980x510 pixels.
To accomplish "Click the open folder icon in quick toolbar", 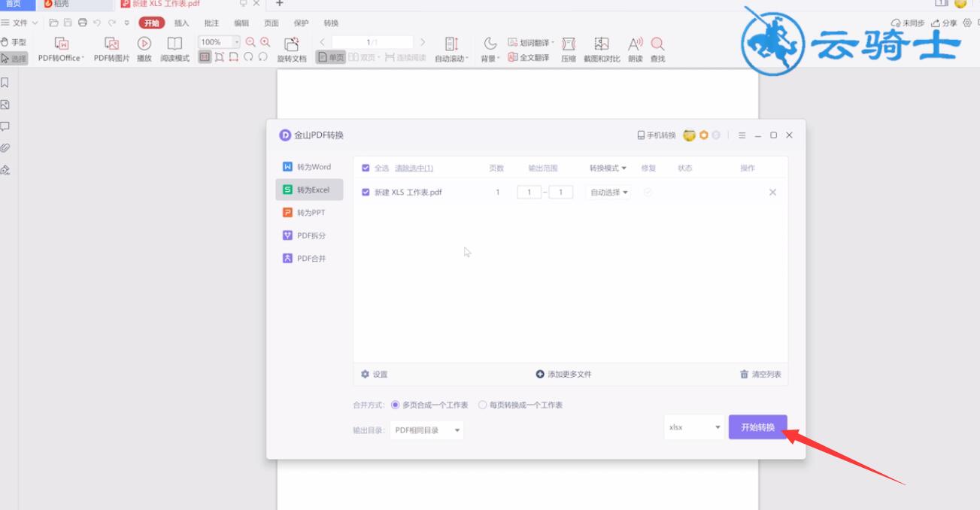I will click(x=53, y=23).
